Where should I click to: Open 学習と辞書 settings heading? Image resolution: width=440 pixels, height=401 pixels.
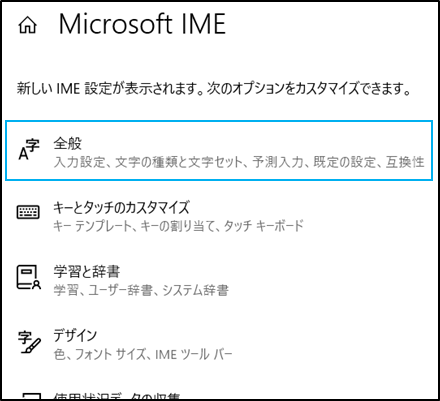pyautogui.click(x=87, y=271)
